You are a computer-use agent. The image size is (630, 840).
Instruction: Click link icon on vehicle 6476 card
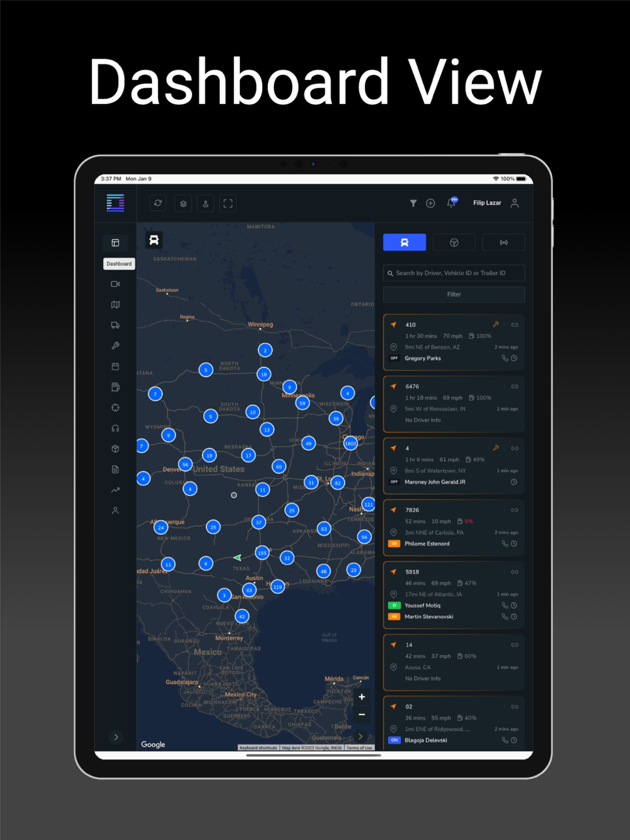tap(515, 387)
